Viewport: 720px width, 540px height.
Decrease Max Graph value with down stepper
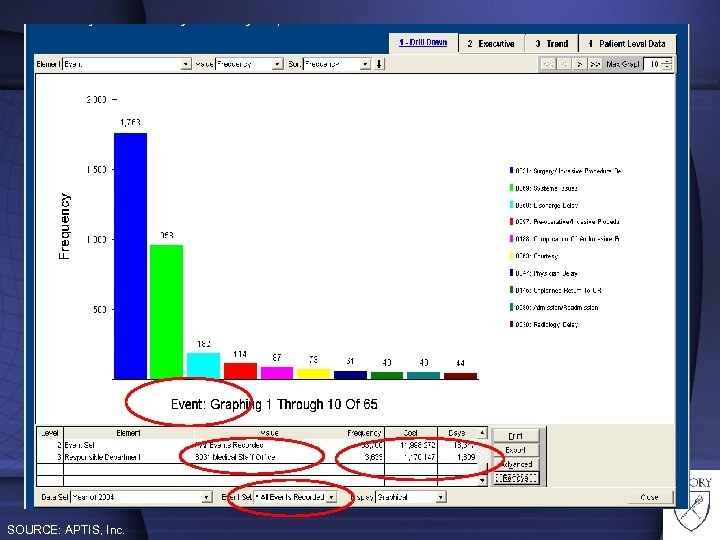(667, 67)
